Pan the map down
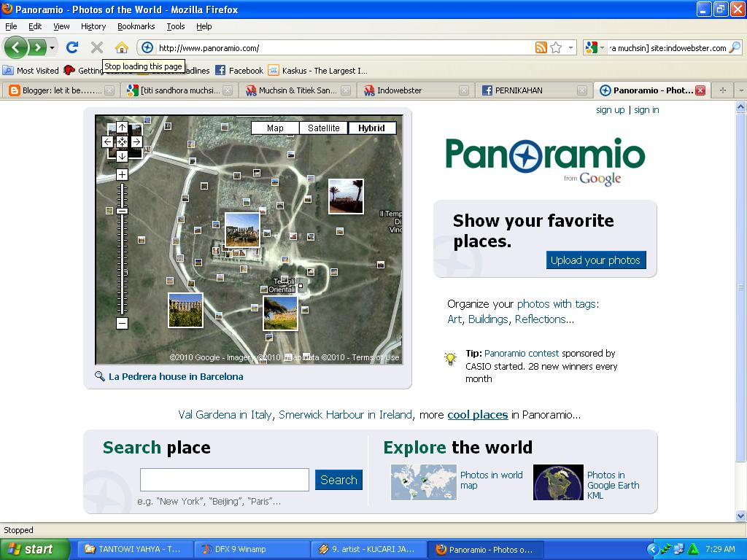Image resolution: width=747 pixels, height=560 pixels. [122, 156]
